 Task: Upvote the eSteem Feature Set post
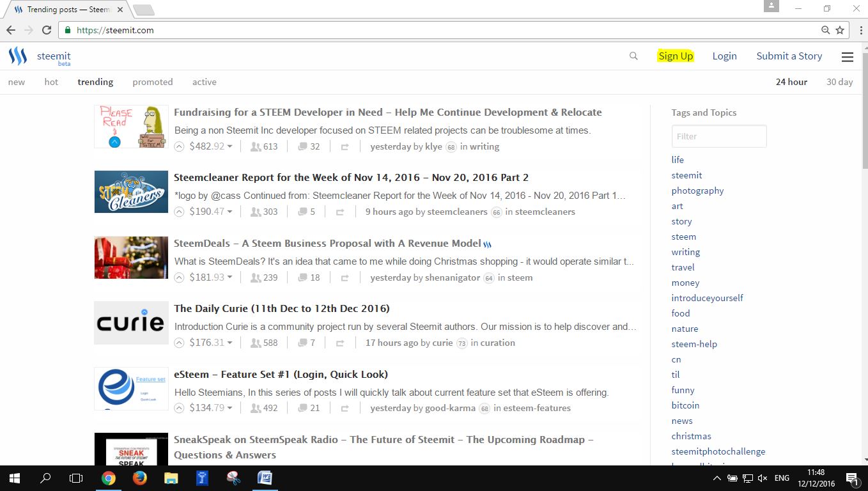[x=180, y=408]
